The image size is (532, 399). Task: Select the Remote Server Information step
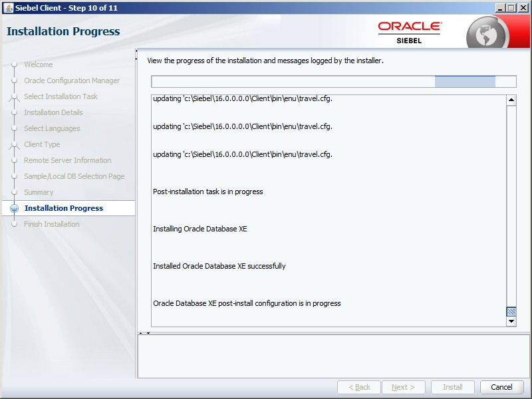point(68,160)
